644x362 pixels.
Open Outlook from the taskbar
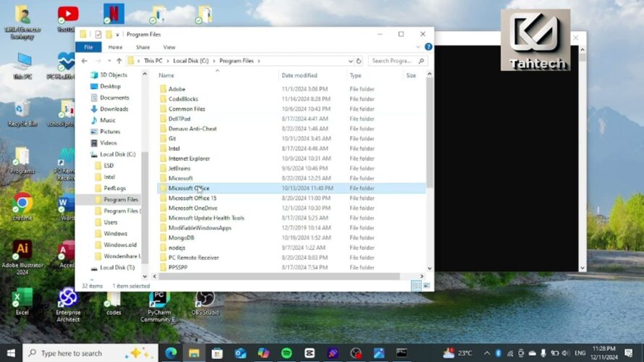click(x=240, y=353)
